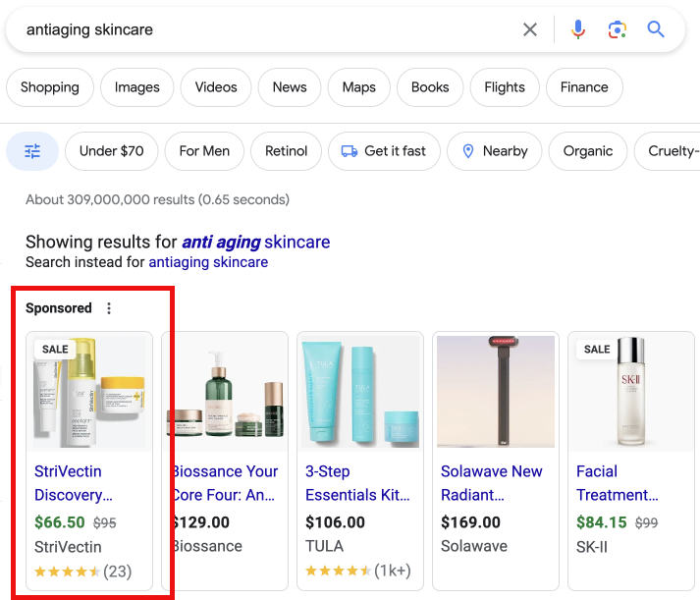700x600 pixels.
Task: Start voice search with the microphone icon
Action: click(x=578, y=29)
